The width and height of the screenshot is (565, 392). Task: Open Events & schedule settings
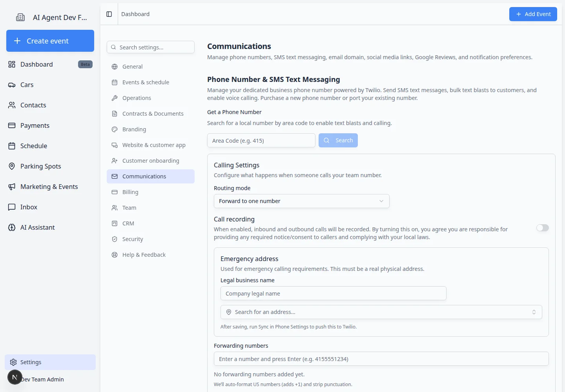(151, 82)
